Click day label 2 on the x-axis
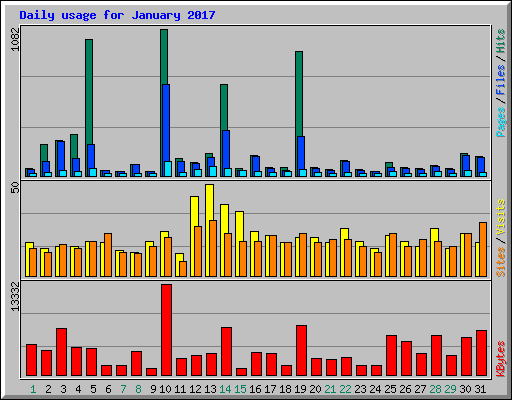This screenshot has height=400, width=512. pos(48,389)
